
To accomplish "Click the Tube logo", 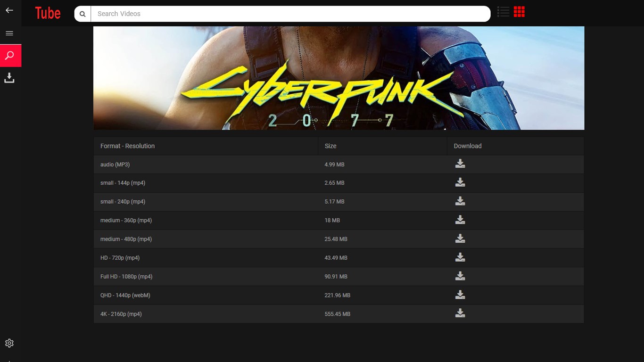I will (48, 13).
